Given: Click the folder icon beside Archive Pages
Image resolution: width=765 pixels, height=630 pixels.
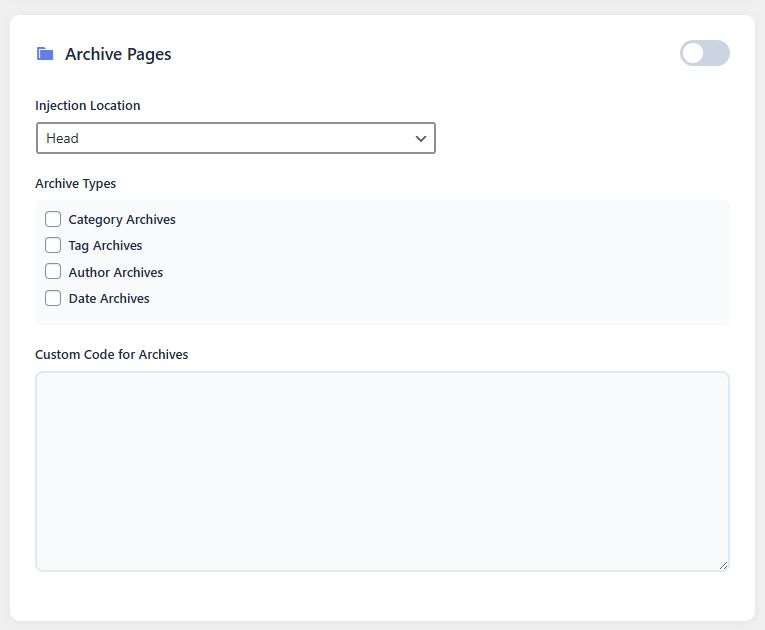Looking at the screenshot, I should click(x=44, y=54).
